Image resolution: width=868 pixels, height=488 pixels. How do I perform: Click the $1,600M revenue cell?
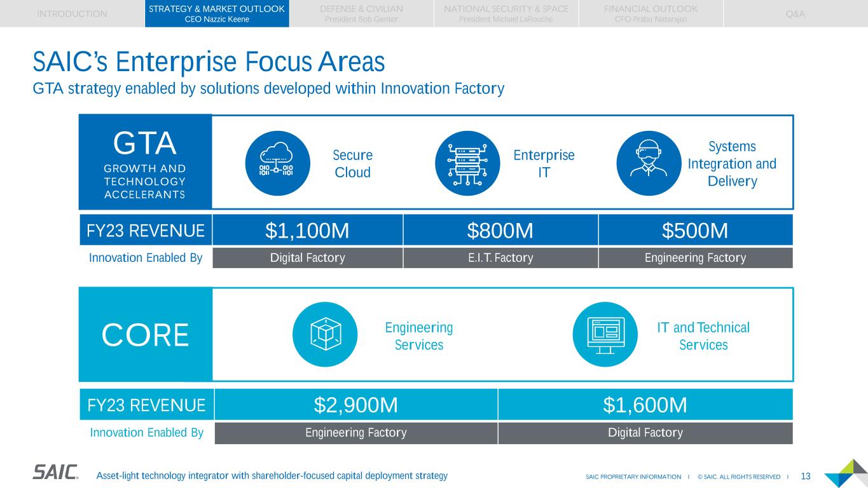(645, 404)
